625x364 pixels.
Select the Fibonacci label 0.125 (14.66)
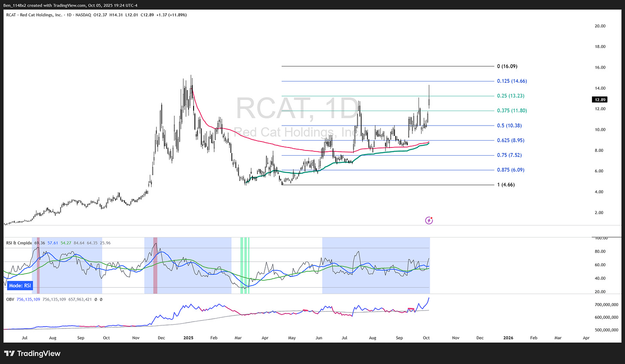tap(512, 81)
